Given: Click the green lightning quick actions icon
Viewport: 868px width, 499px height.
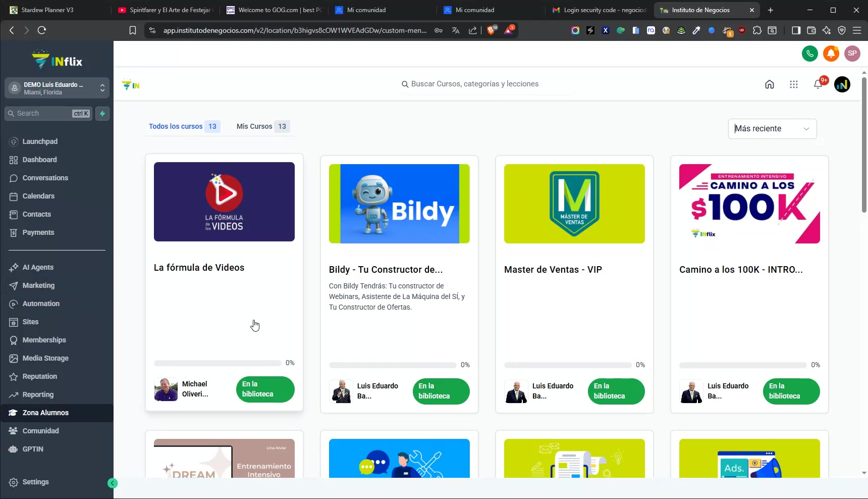Looking at the screenshot, I should pyautogui.click(x=102, y=114).
